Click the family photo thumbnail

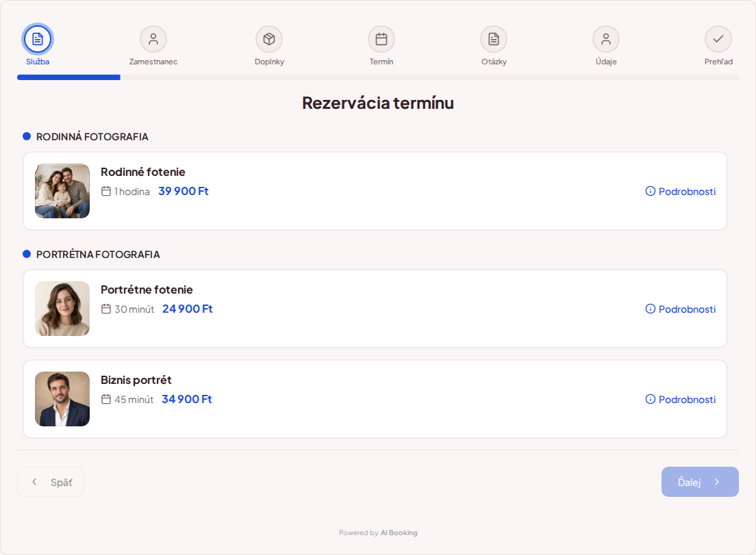(x=62, y=191)
